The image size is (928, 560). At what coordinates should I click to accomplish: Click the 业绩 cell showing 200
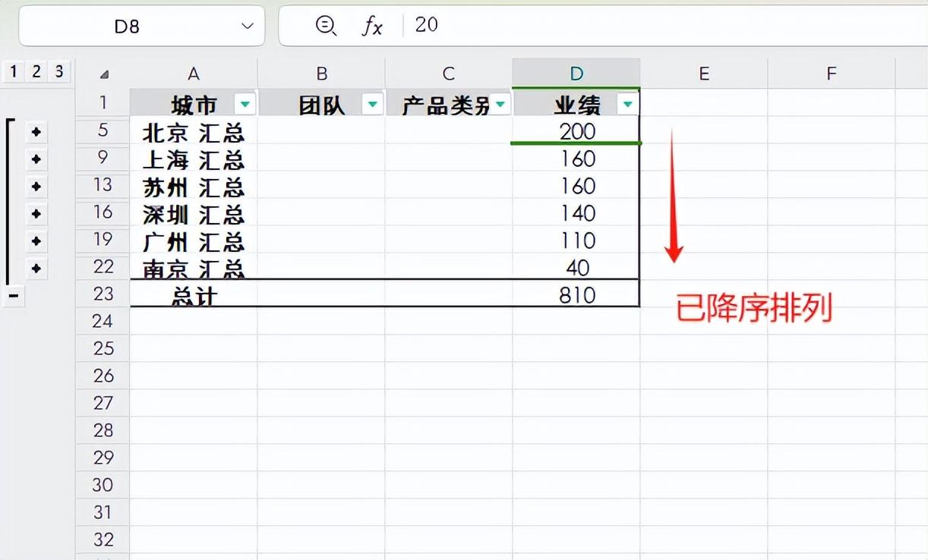576,131
